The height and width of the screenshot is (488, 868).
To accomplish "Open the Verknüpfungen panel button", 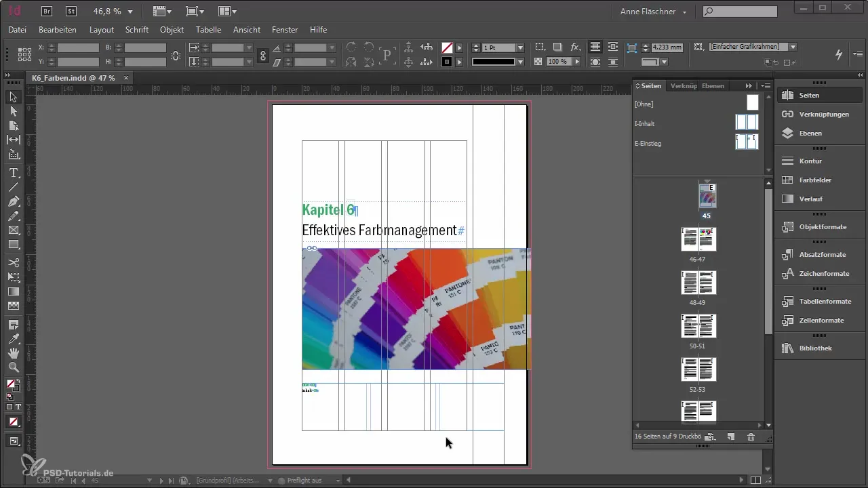I will [819, 114].
